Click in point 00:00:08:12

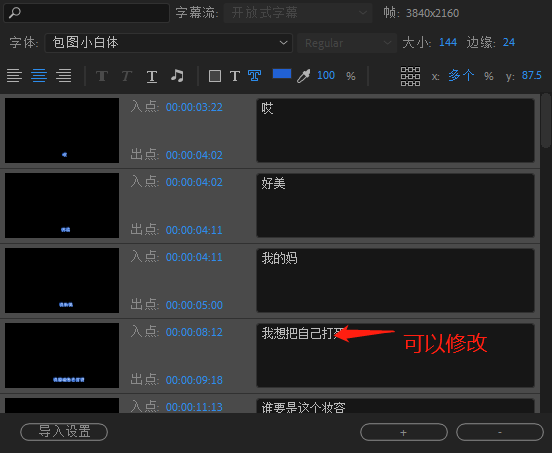click(194, 332)
